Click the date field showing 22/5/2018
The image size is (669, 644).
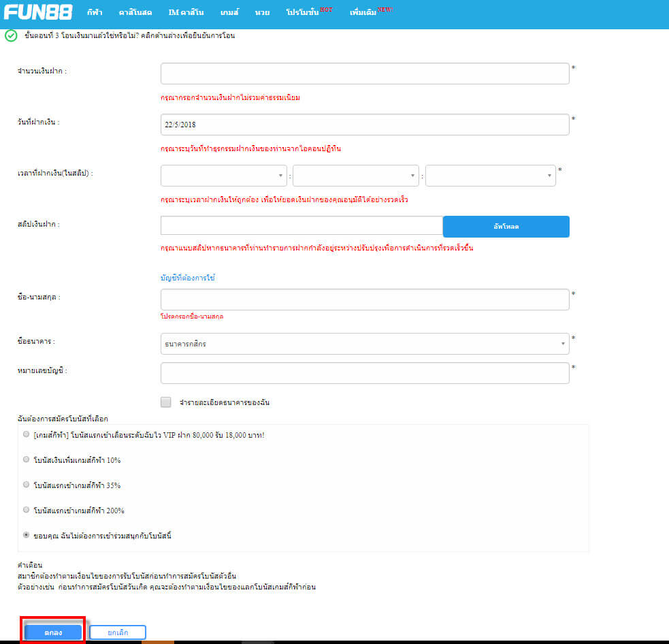pos(365,125)
